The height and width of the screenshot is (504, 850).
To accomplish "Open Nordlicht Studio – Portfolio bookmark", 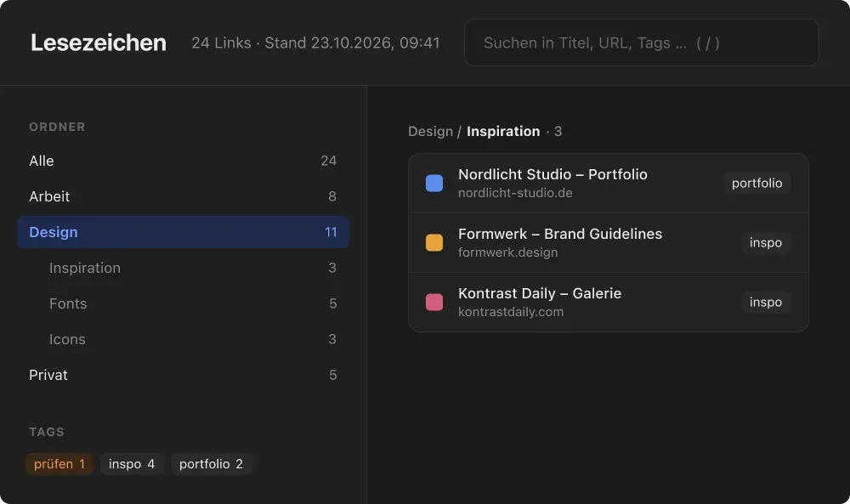I will pos(609,184).
